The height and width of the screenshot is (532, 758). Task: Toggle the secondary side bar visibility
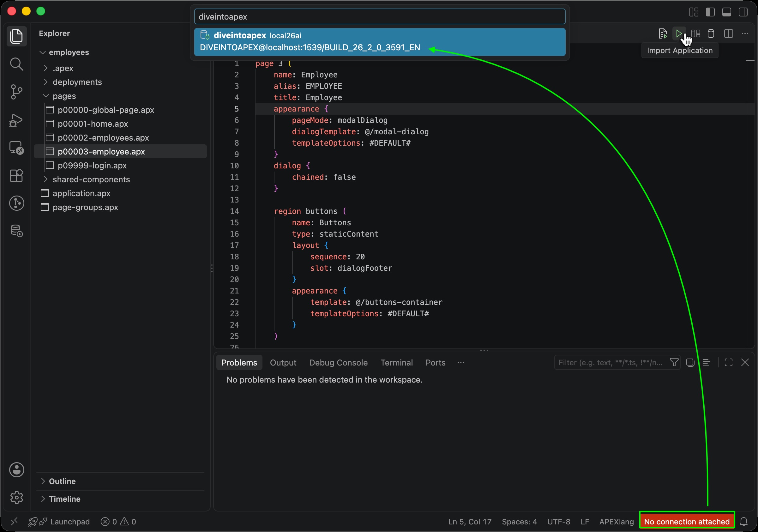pyautogui.click(x=743, y=12)
